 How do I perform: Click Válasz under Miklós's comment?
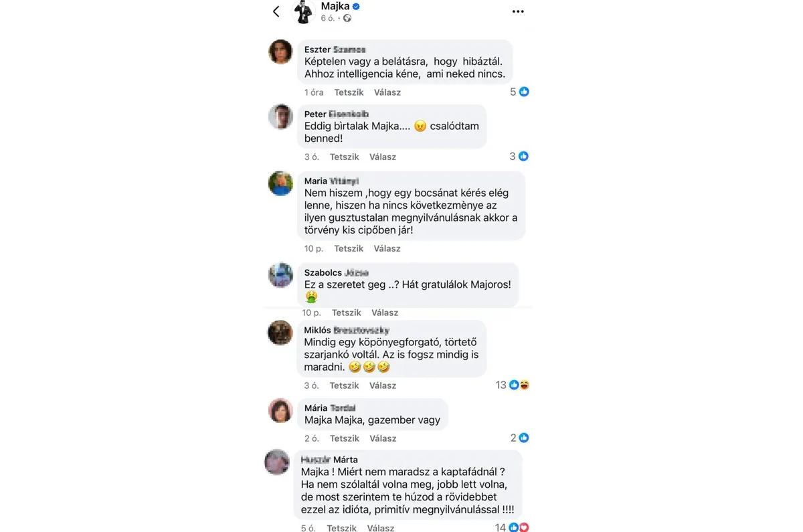pos(383,385)
